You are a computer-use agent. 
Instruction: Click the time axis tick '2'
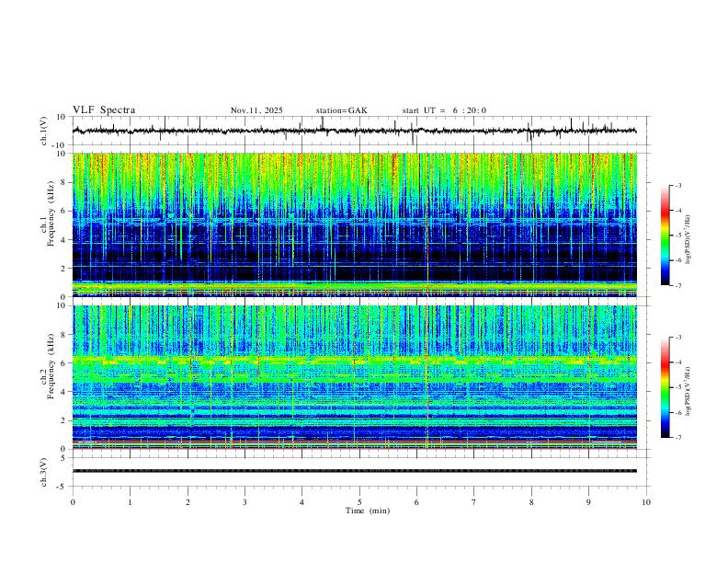tap(188, 502)
